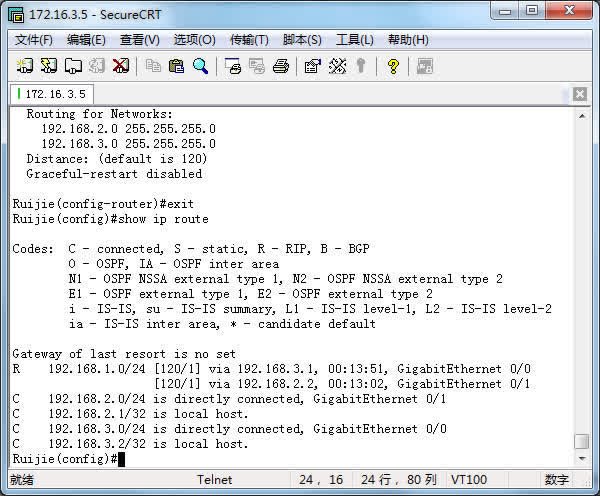600x496 pixels.
Task: Click the Copy icon in toolbar
Action: [x=153, y=66]
